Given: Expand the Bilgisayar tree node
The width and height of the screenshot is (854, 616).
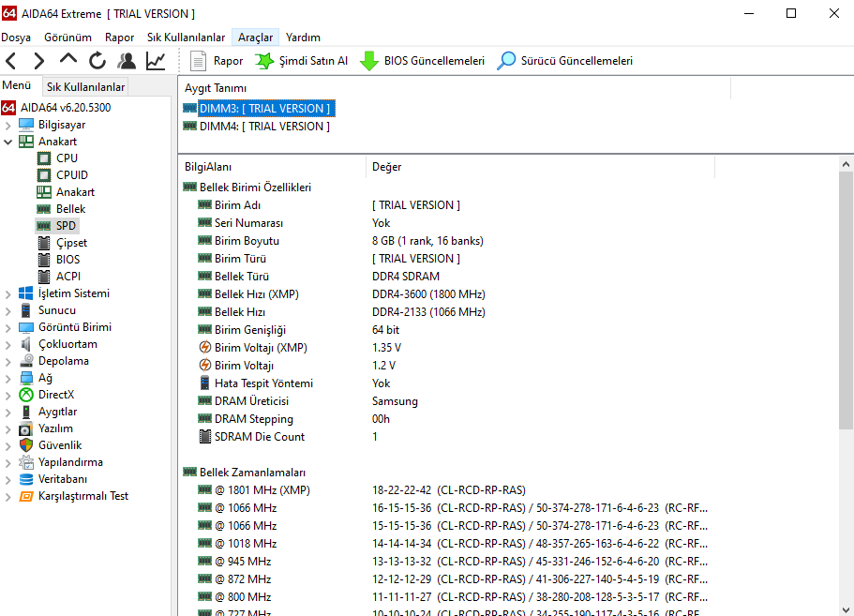Looking at the screenshot, I should point(7,126).
